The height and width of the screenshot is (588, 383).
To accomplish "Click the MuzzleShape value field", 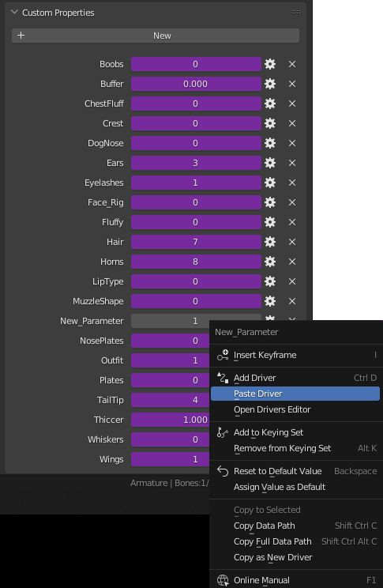I will point(196,301).
